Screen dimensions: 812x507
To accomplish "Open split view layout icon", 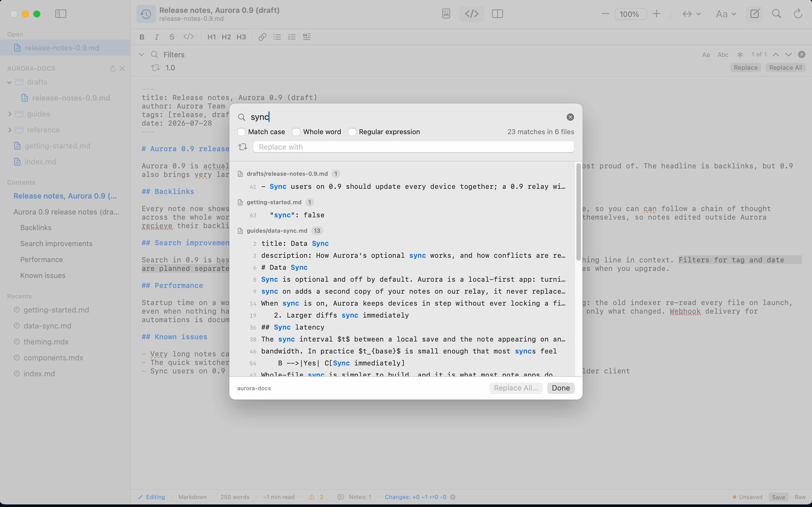I will 497,14.
